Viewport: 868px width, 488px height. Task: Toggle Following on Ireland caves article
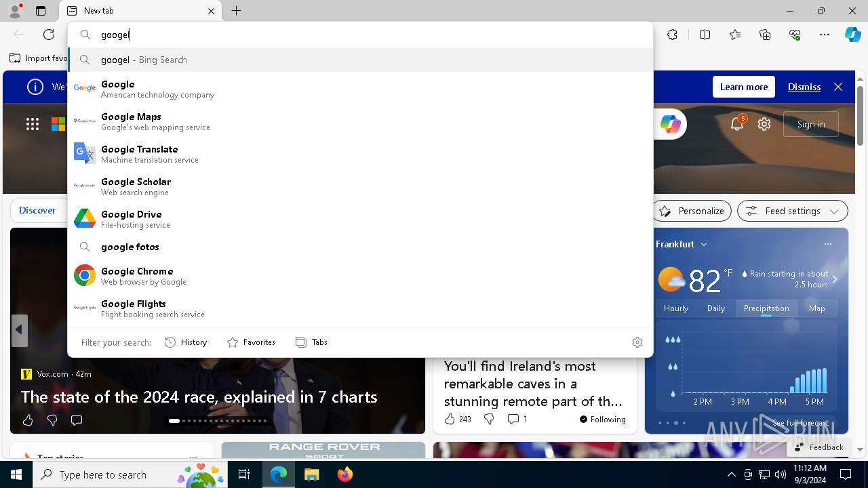coord(603,420)
